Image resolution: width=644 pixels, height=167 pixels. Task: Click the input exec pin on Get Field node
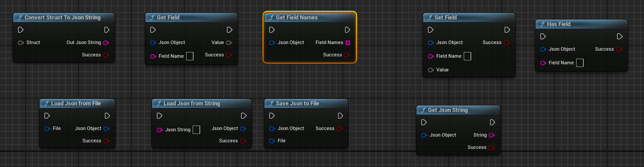coord(153,30)
